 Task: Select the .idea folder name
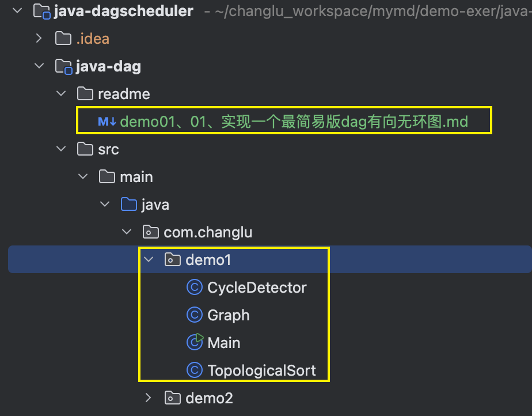click(x=93, y=39)
